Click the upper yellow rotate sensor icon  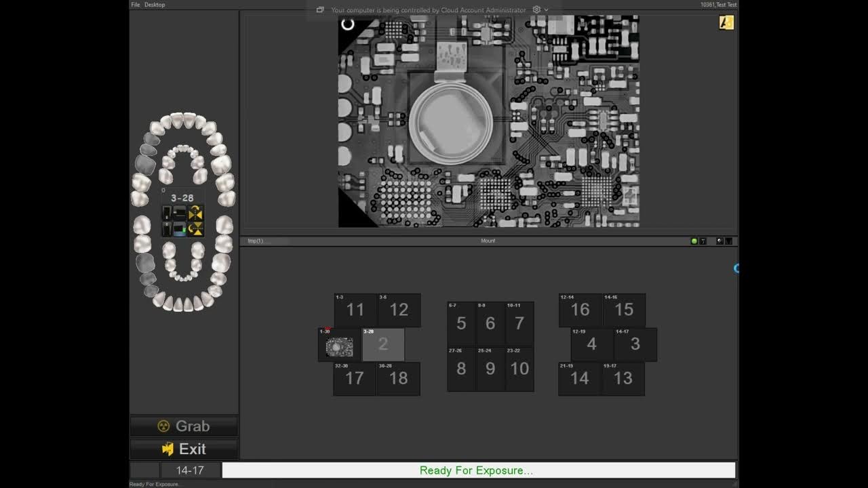195,213
